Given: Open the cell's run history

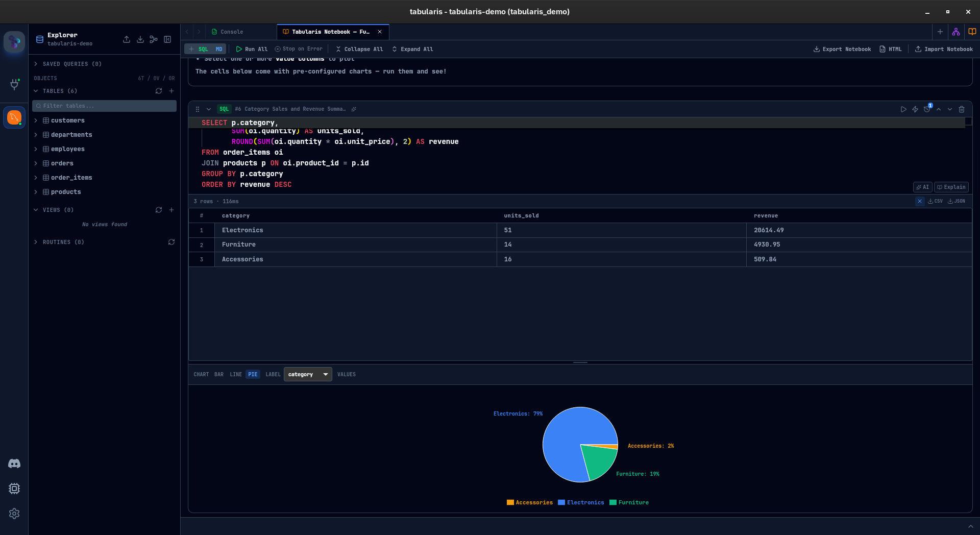Looking at the screenshot, I should click(927, 109).
